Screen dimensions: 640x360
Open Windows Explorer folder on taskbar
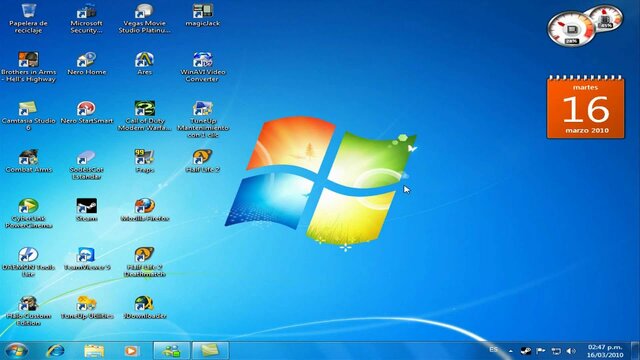tap(94, 351)
